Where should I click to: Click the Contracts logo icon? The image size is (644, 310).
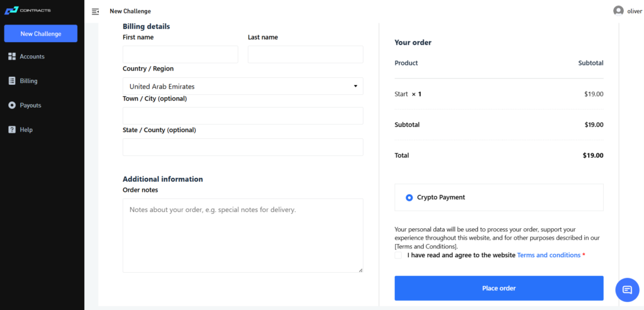(11, 11)
